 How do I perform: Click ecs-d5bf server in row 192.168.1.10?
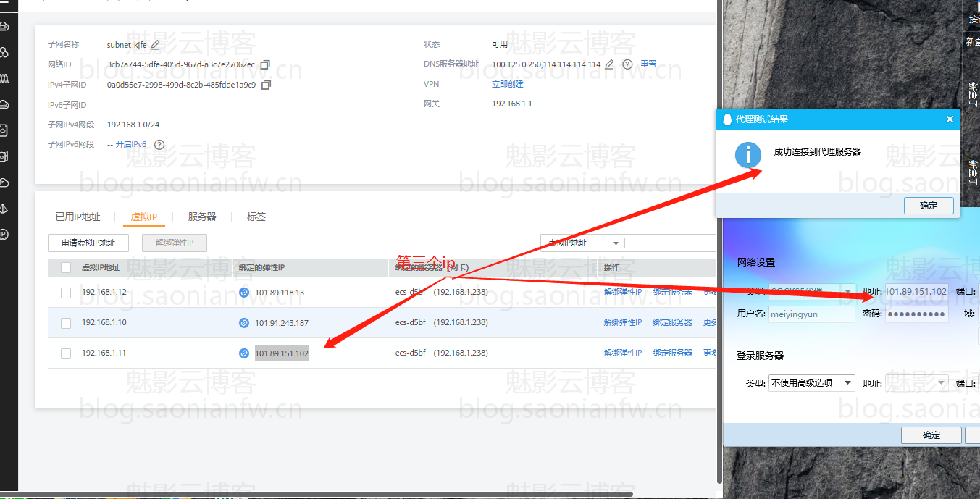point(411,323)
